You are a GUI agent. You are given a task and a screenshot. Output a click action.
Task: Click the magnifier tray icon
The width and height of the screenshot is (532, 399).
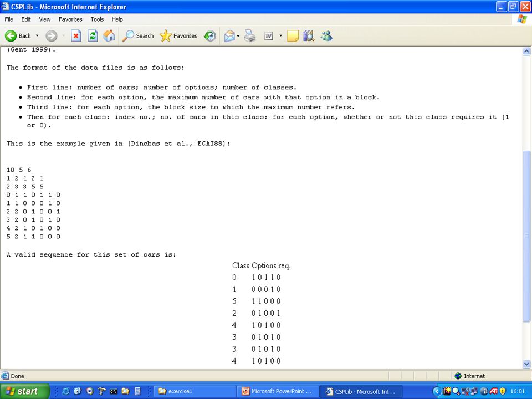coord(456,391)
